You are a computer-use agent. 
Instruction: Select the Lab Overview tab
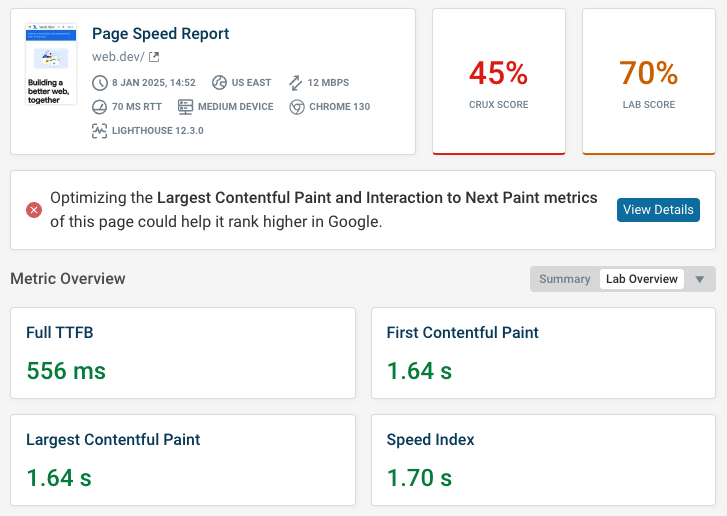[x=641, y=279]
